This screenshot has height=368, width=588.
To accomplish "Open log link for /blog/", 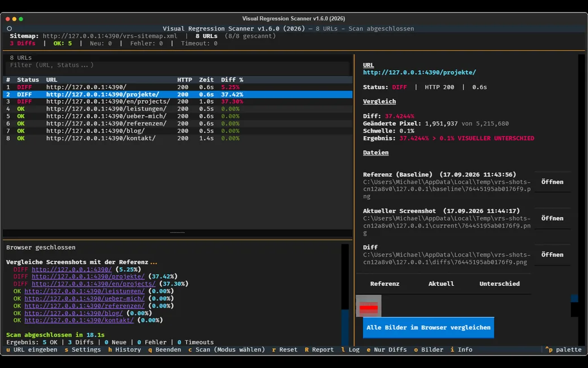I will 73,313.
